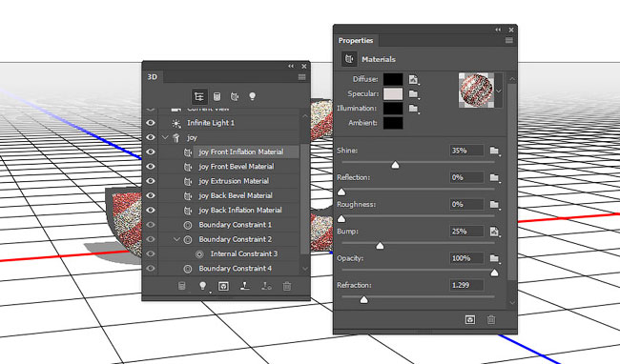Viewport: 620px width, 364px height.
Task: Hide Infinite Light 1 visibility eye
Action: tap(151, 123)
